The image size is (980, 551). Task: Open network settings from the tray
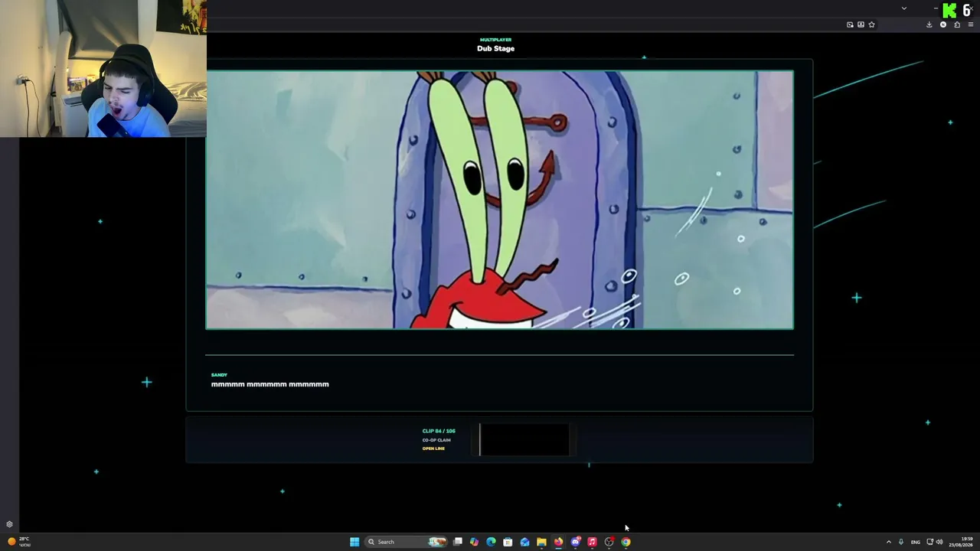930,542
